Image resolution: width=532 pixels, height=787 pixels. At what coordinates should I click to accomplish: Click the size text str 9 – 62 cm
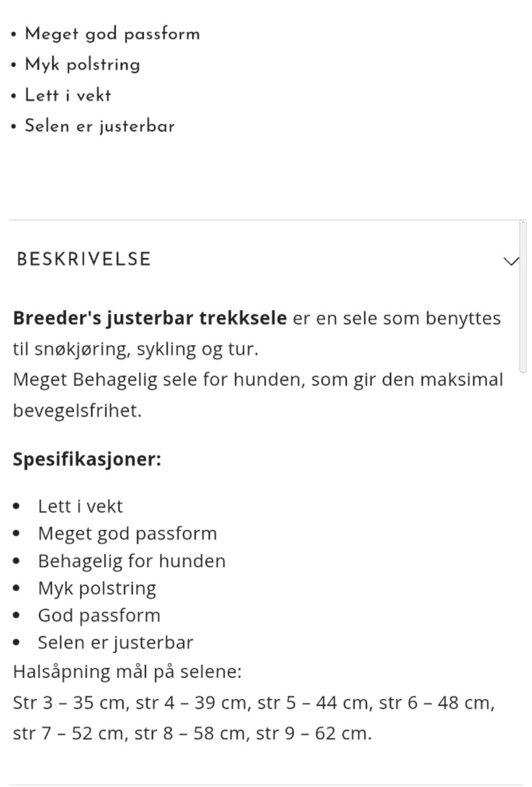coord(316,732)
